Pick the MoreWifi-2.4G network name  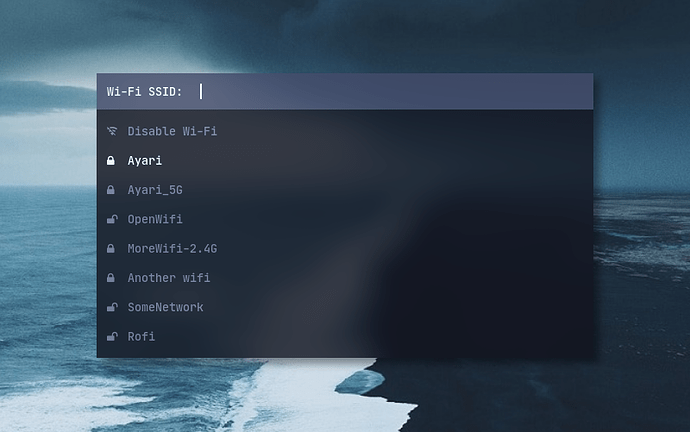pos(172,248)
